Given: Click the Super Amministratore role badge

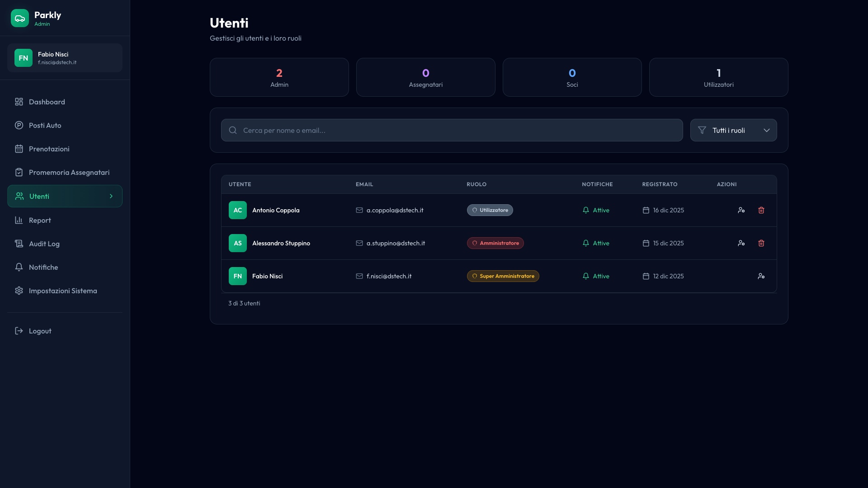Looking at the screenshot, I should 503,276.
